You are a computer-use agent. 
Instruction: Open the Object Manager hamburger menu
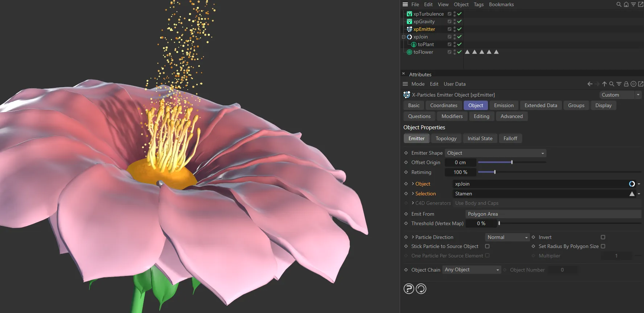[405, 4]
